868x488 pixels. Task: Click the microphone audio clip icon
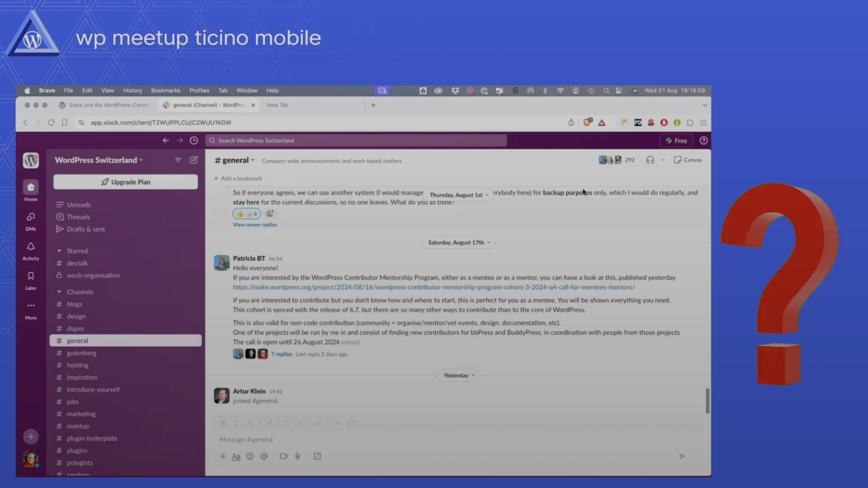pos(297,456)
